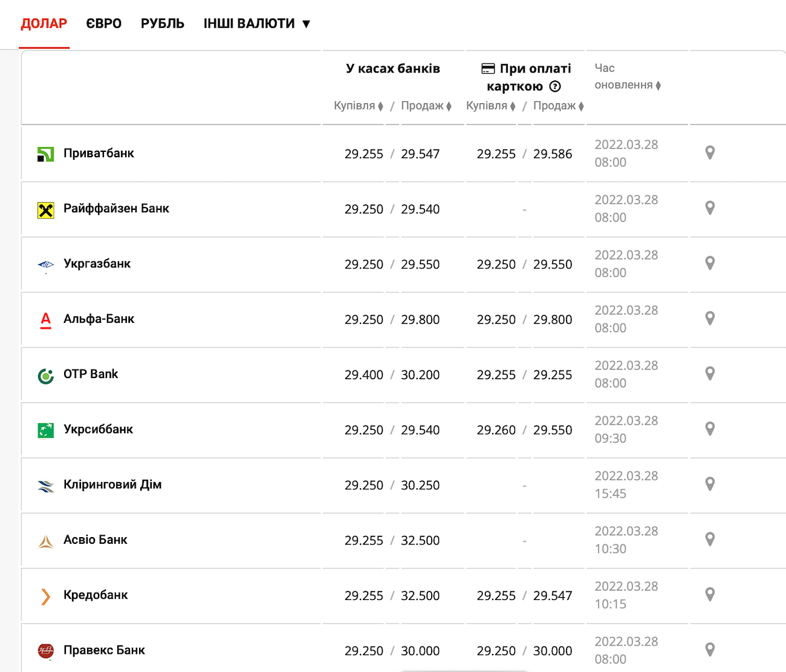Expand the ІНШІ ВАЛЮТИ dropdown
The height and width of the screenshot is (672, 786).
click(256, 24)
